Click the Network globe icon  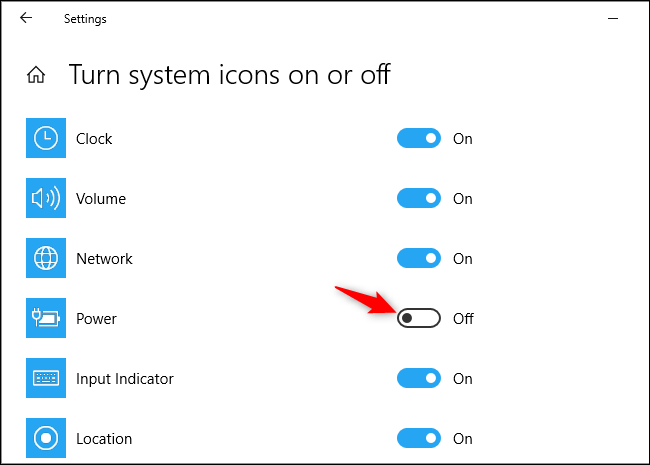45,259
